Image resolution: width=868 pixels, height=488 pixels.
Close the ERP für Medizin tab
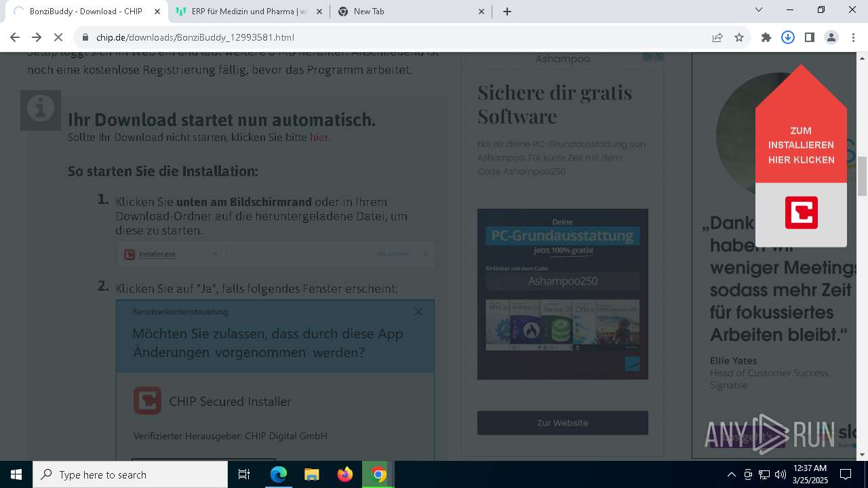coord(319,11)
